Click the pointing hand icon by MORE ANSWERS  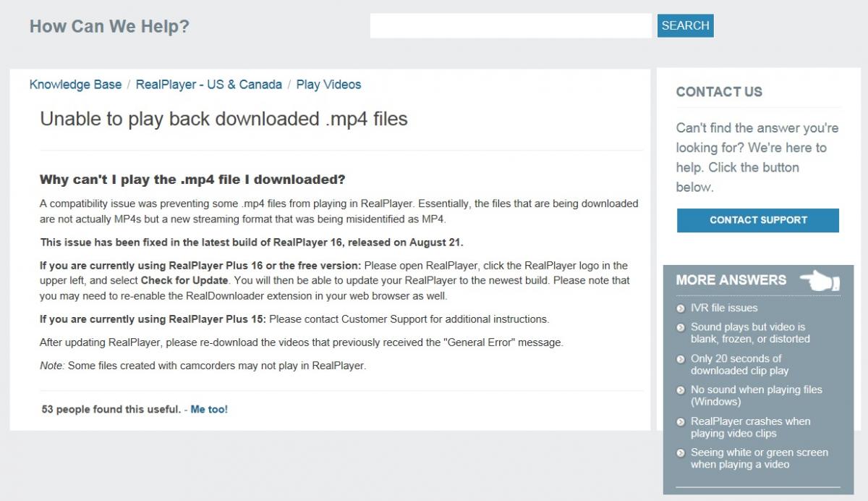820,280
